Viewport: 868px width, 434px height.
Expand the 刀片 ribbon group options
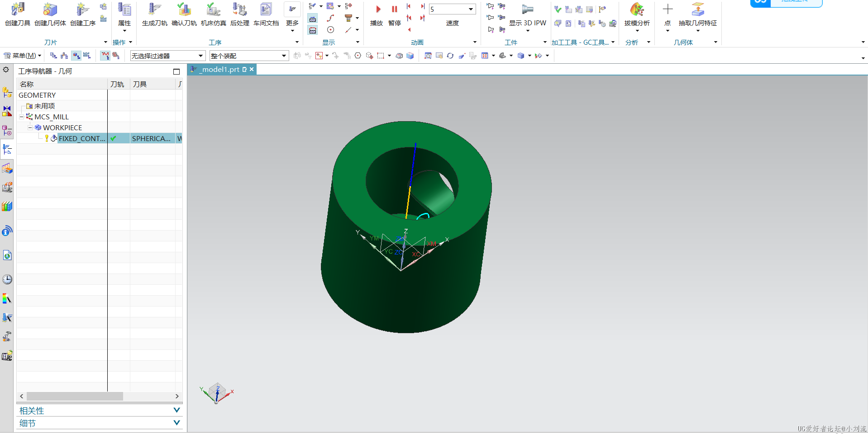pyautogui.click(x=105, y=42)
